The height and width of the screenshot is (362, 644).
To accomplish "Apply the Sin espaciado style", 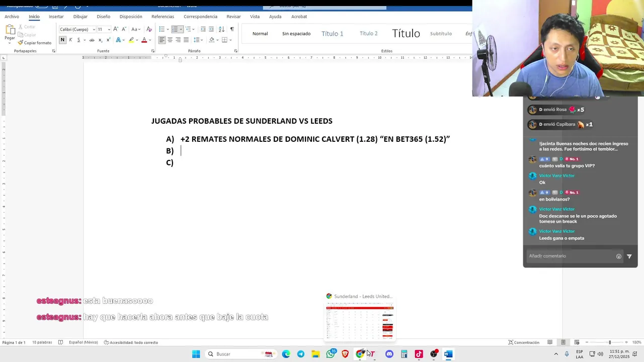I will [296, 34].
